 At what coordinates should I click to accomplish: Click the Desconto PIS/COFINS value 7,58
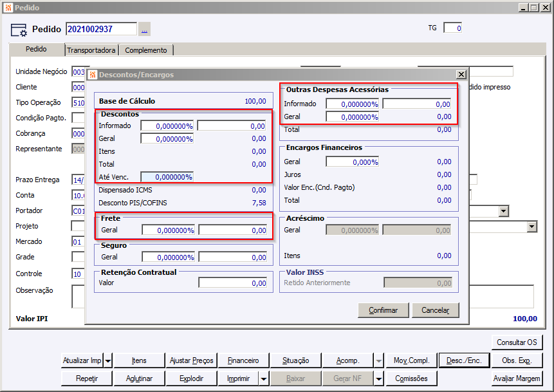[259, 203]
